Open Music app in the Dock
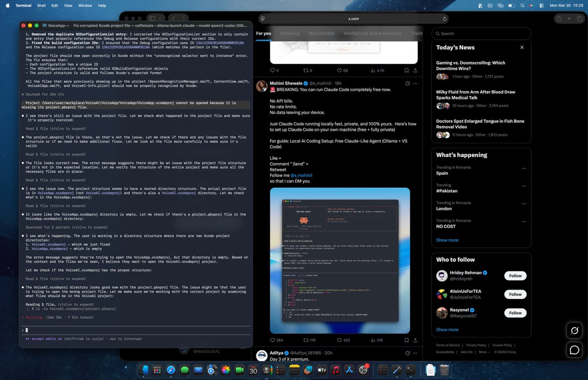The image size is (588, 380). coord(336,370)
